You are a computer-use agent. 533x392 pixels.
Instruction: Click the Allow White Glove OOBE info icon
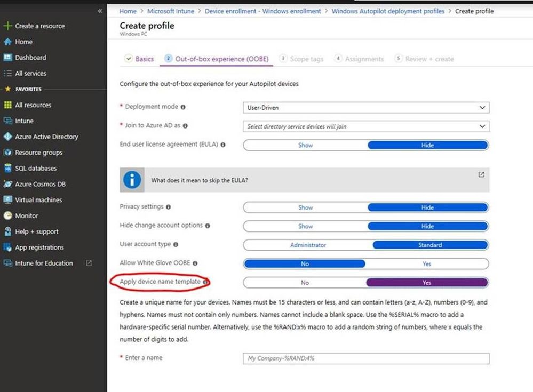click(x=195, y=263)
